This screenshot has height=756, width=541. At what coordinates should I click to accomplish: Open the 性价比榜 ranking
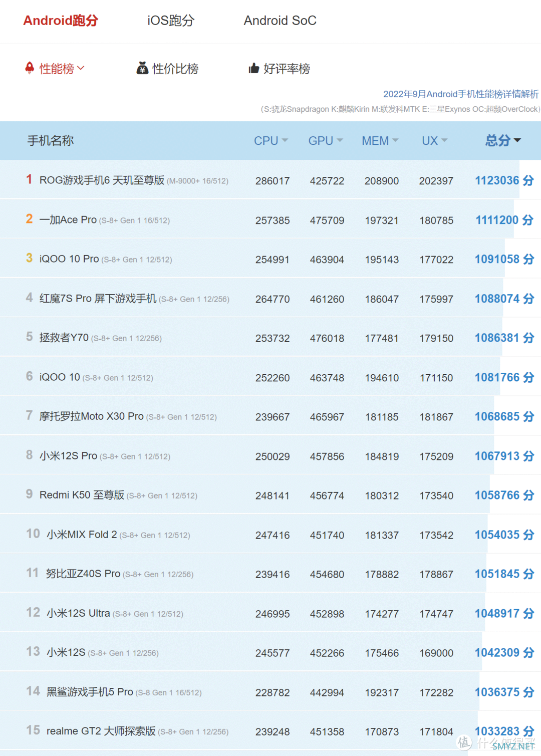coord(175,69)
